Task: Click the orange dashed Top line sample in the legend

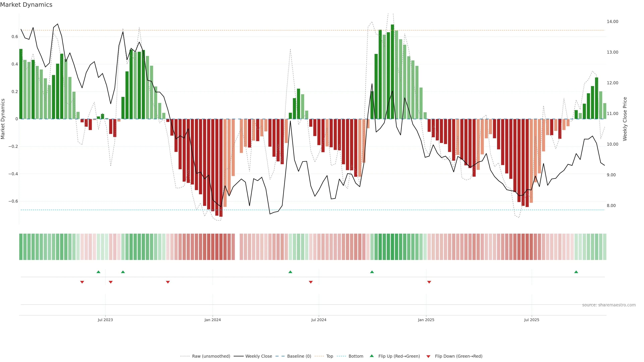Action: [319, 356]
